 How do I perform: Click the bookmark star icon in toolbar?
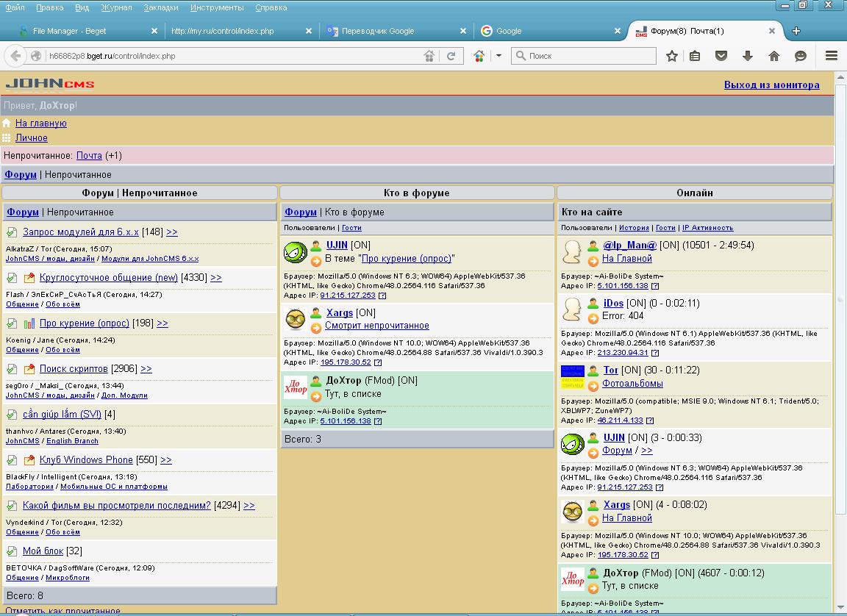[x=671, y=56]
